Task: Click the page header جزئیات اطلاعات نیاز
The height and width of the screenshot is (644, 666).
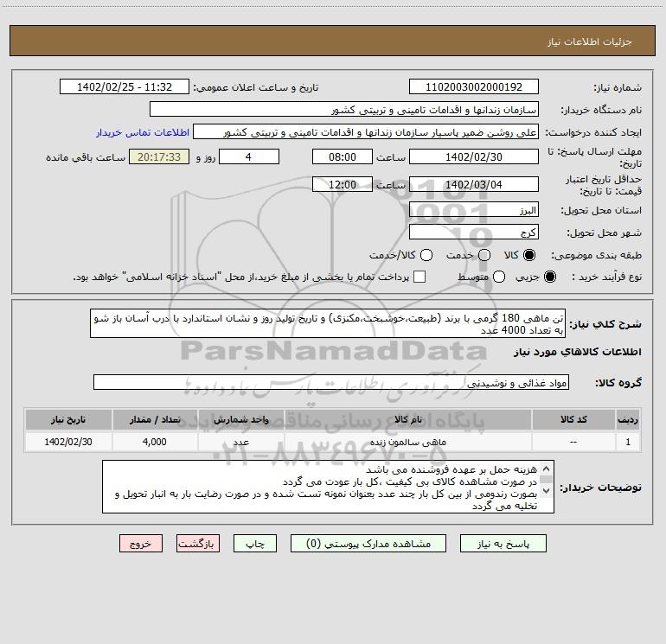Action: (590, 41)
